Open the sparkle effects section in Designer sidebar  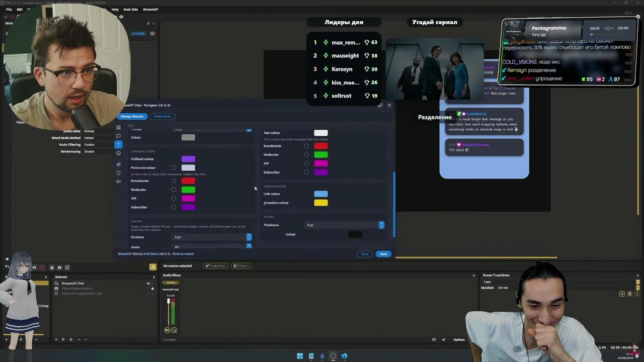(x=118, y=164)
